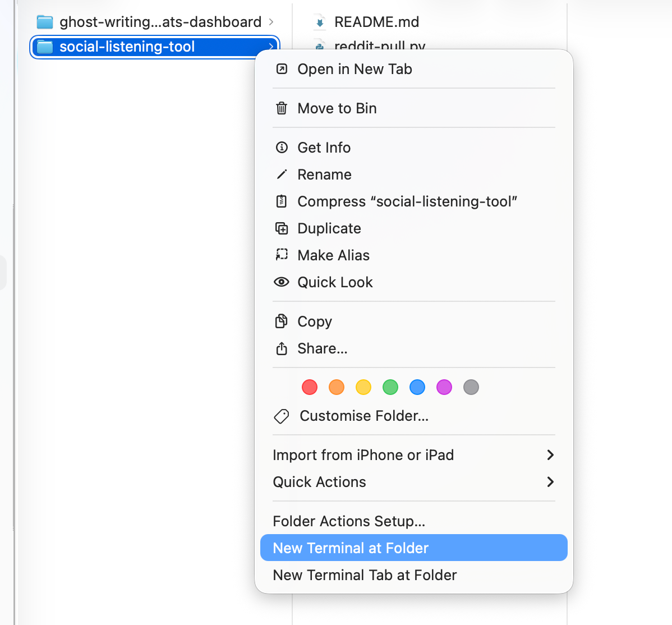Expand the Quick Actions submenu arrow
Screen dimensions: 672x625
(x=550, y=482)
